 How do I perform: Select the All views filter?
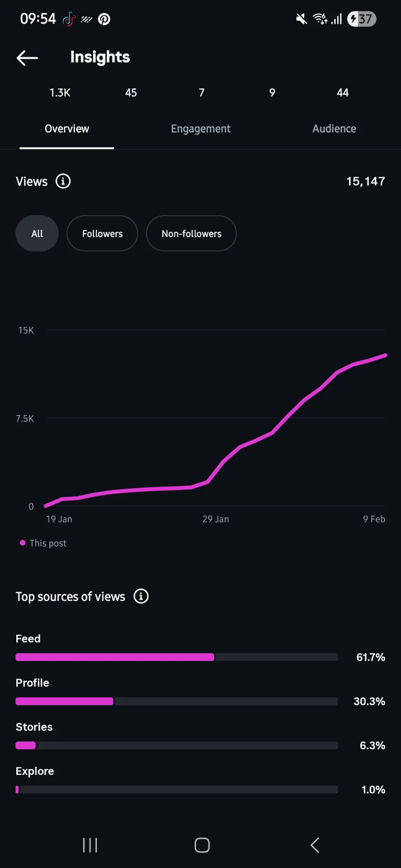pos(37,234)
